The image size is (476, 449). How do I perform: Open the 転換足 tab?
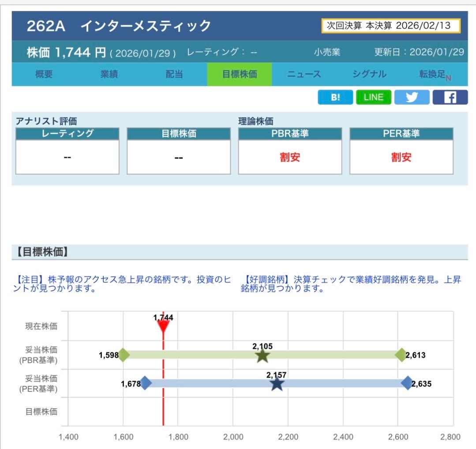(x=432, y=74)
